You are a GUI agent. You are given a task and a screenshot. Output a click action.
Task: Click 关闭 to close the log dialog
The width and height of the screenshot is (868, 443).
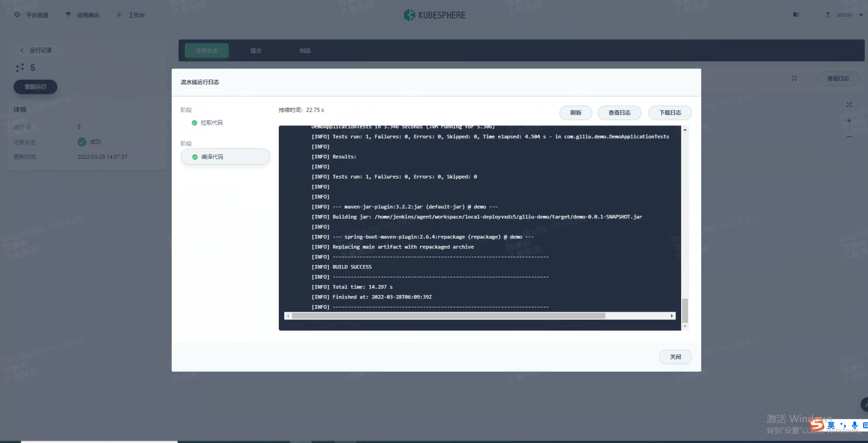tap(675, 357)
